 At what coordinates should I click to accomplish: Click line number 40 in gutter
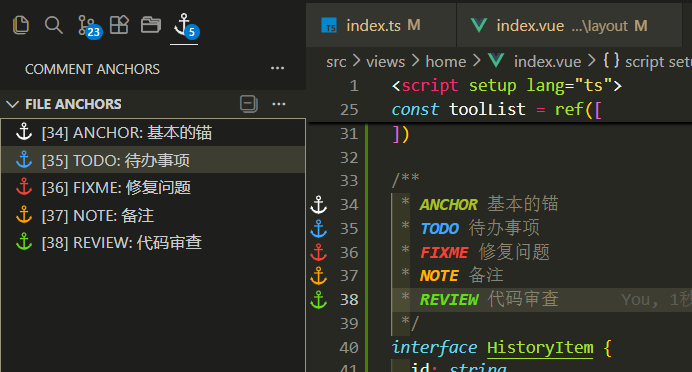coord(349,348)
